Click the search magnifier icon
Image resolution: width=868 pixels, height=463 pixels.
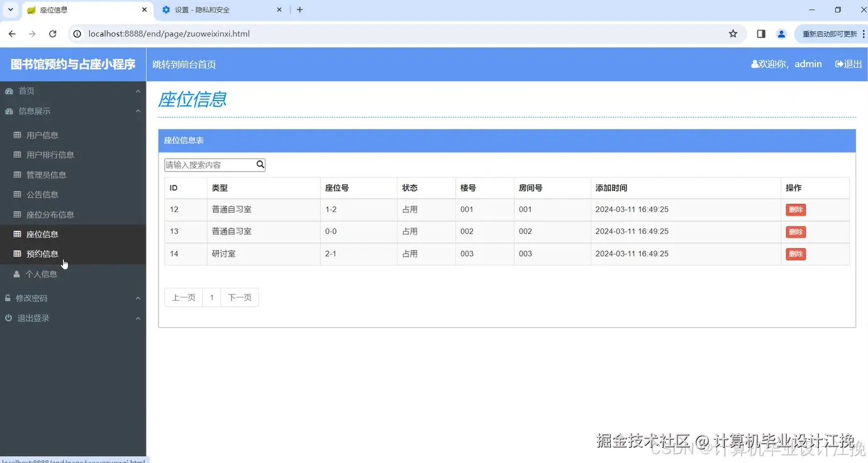[260, 164]
